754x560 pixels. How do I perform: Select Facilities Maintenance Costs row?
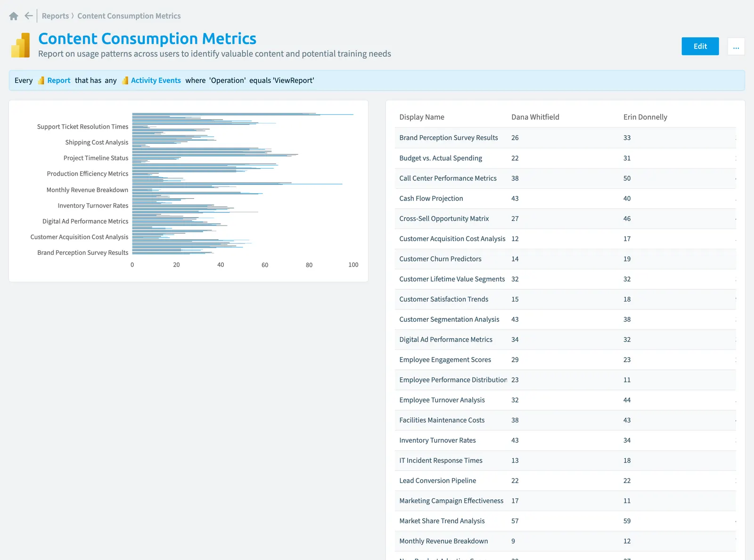tap(565, 420)
